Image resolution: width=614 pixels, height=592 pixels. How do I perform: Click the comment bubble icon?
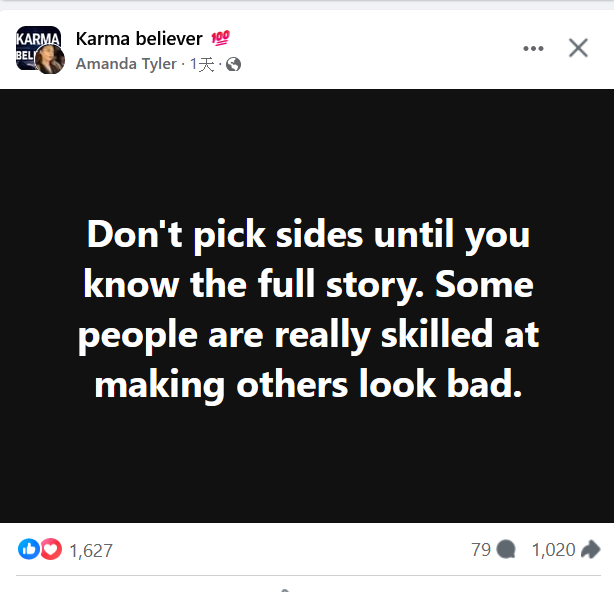tap(506, 549)
